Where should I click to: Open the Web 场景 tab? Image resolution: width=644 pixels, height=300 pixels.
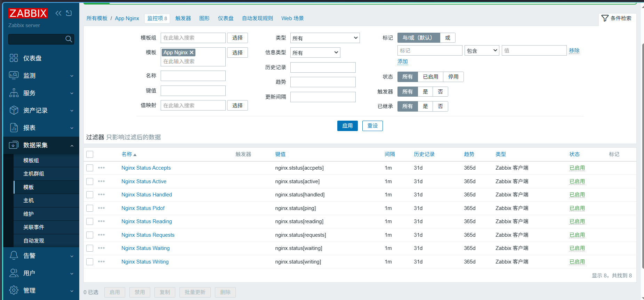pos(292,18)
